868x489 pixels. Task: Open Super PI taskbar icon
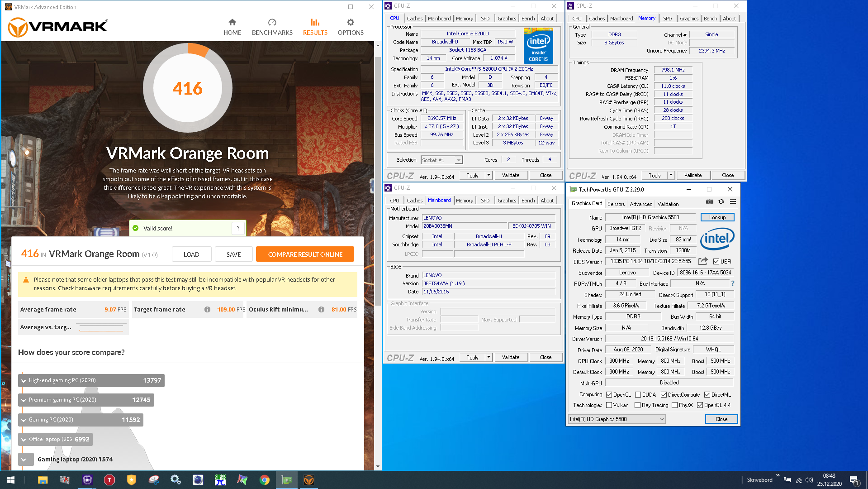(220, 480)
